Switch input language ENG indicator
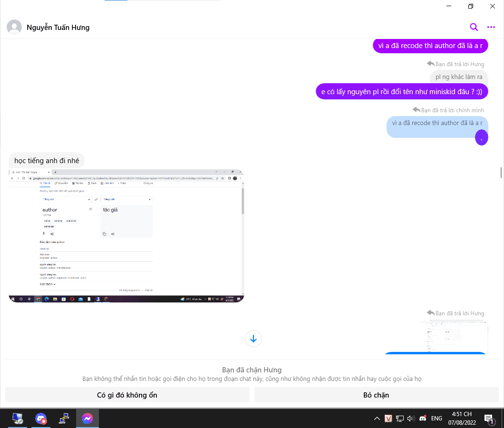 tap(436, 418)
